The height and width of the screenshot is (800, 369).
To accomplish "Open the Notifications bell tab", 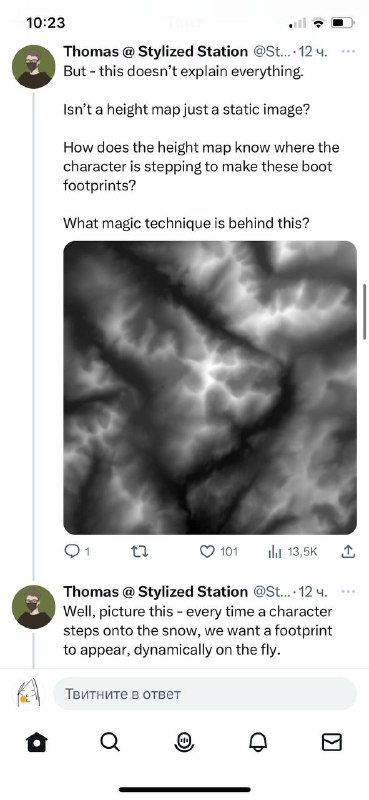I will click(258, 743).
